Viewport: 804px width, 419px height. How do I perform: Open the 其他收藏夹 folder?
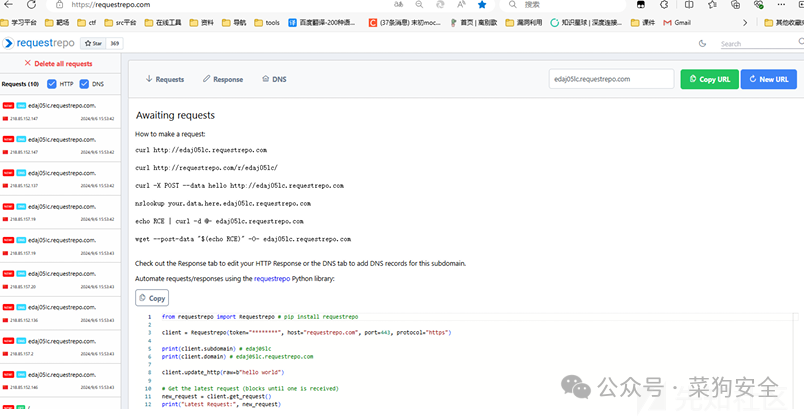pos(783,23)
